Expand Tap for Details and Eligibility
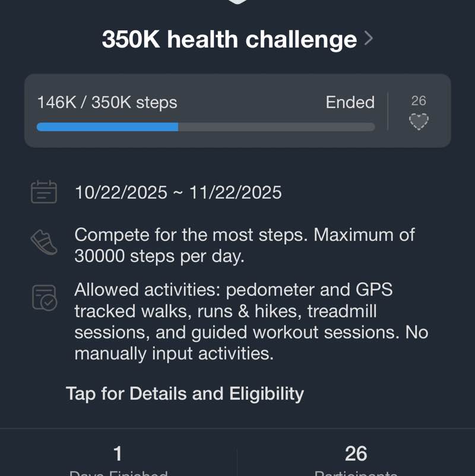Screen dimensions: 475x476 [x=185, y=393]
